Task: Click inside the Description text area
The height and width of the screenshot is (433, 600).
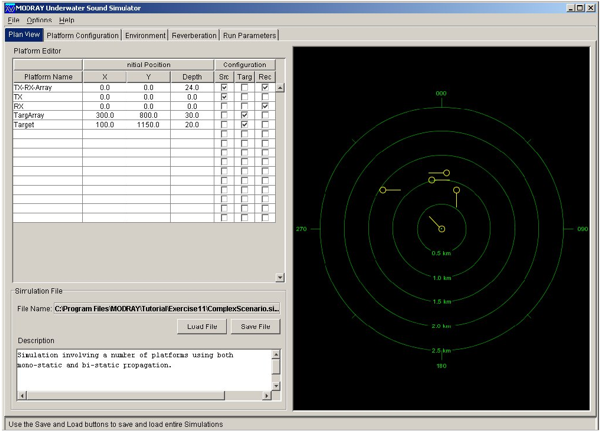Action: (144, 370)
